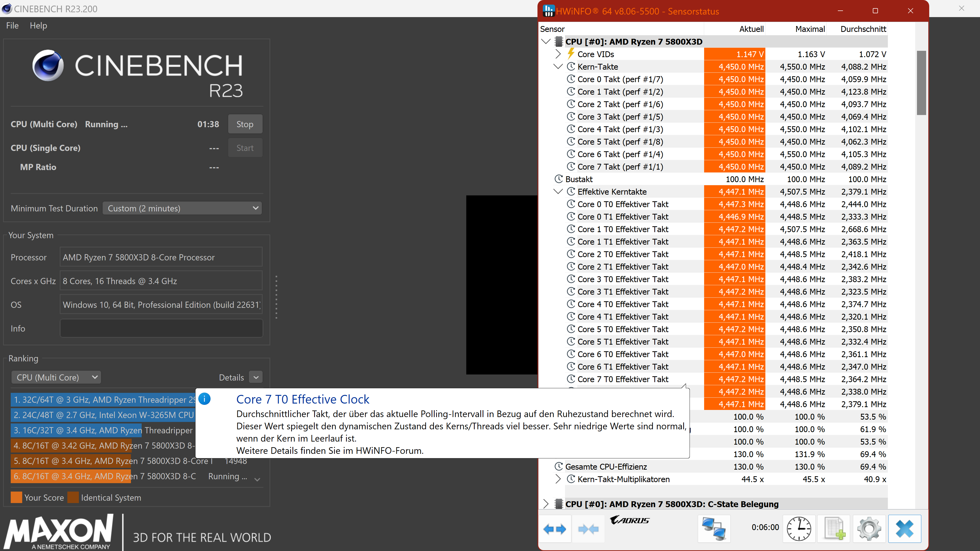
Task: Click the down arrow of the ranking list scrollbar
Action: [x=257, y=480]
